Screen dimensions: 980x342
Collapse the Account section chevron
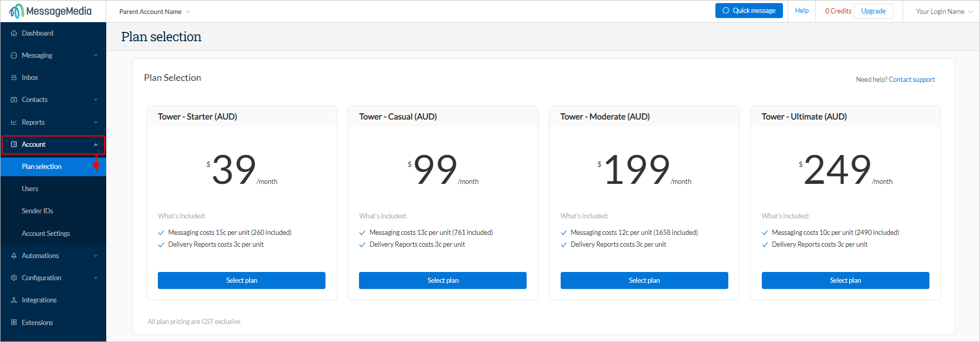coord(95,145)
